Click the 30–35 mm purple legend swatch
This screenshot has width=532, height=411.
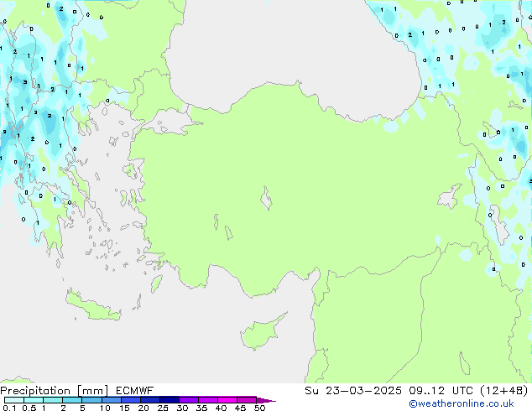point(189,400)
